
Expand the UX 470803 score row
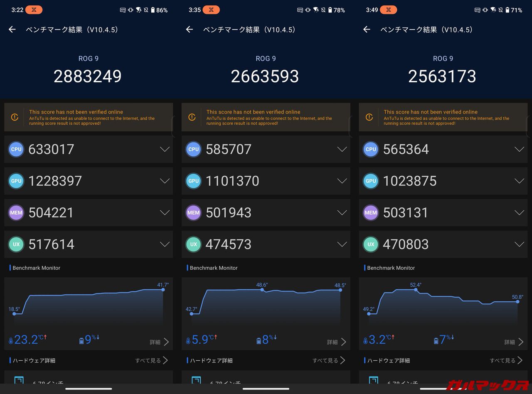[519, 244]
